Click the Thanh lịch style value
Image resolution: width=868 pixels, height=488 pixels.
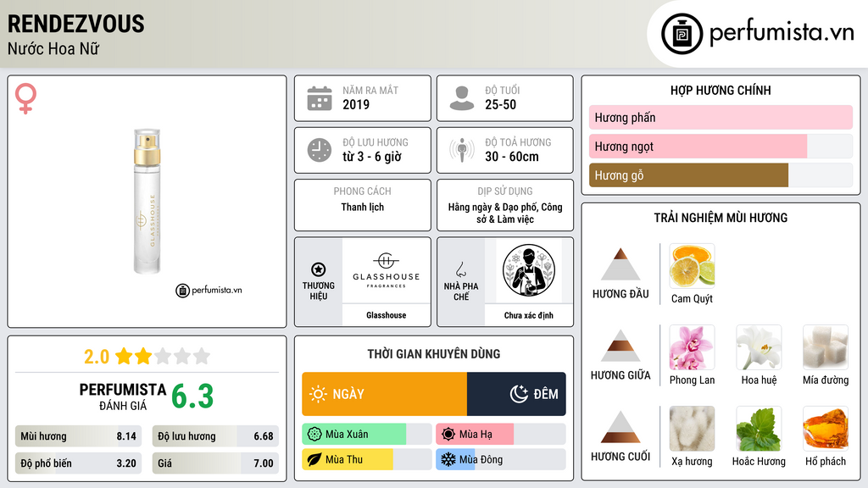point(363,207)
